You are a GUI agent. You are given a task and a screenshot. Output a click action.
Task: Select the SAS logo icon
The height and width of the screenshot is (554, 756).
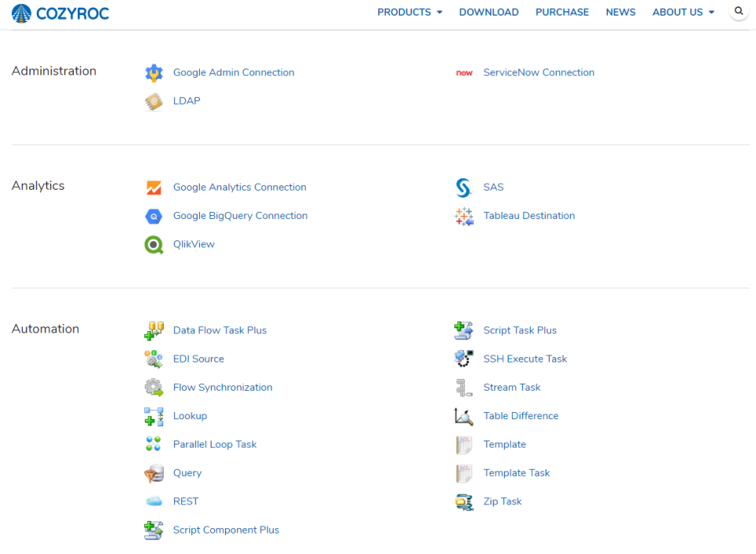[x=464, y=187]
